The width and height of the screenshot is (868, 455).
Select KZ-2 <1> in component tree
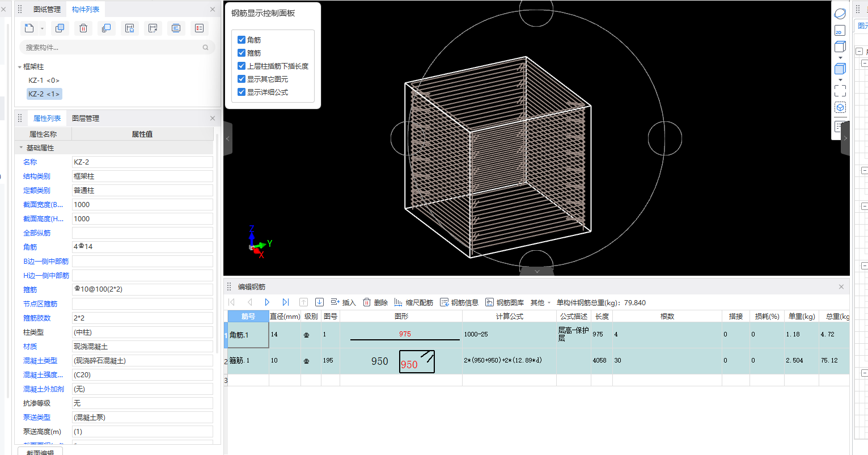tap(44, 94)
